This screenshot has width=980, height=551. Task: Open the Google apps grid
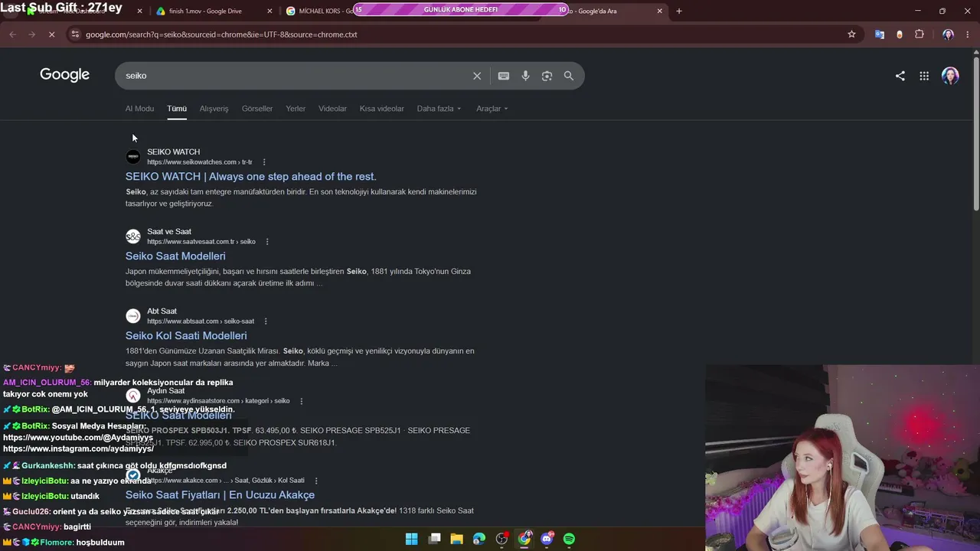tap(924, 76)
